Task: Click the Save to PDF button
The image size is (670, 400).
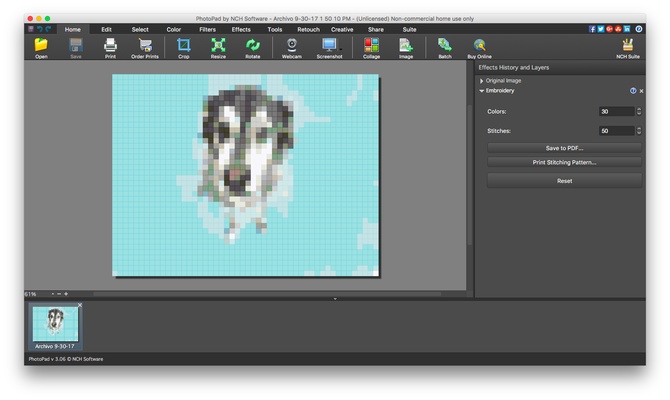Action: [564, 148]
